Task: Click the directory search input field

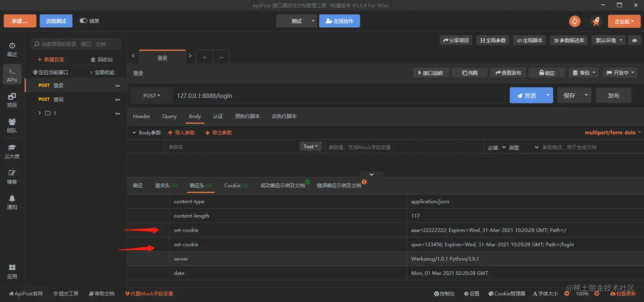Action: click(76, 44)
